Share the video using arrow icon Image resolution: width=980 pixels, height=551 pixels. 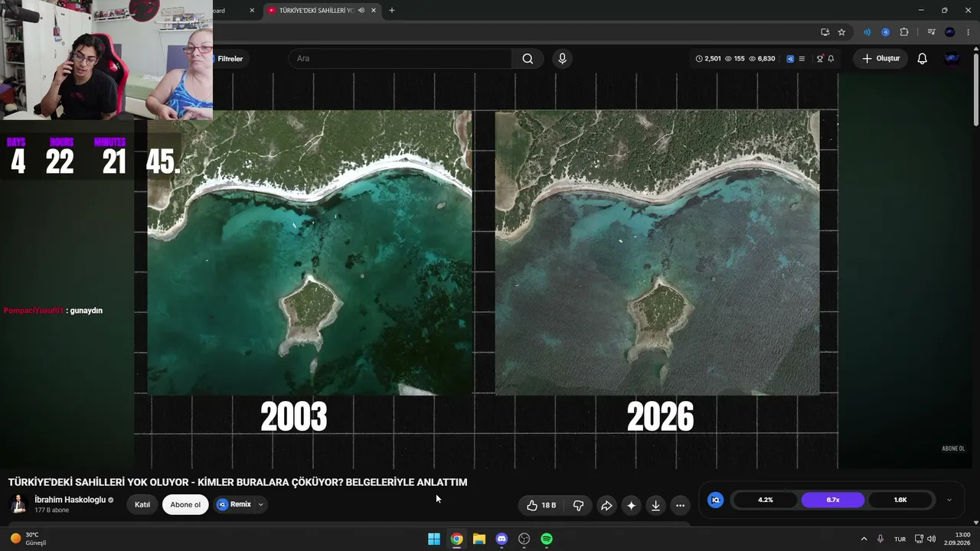[606, 505]
